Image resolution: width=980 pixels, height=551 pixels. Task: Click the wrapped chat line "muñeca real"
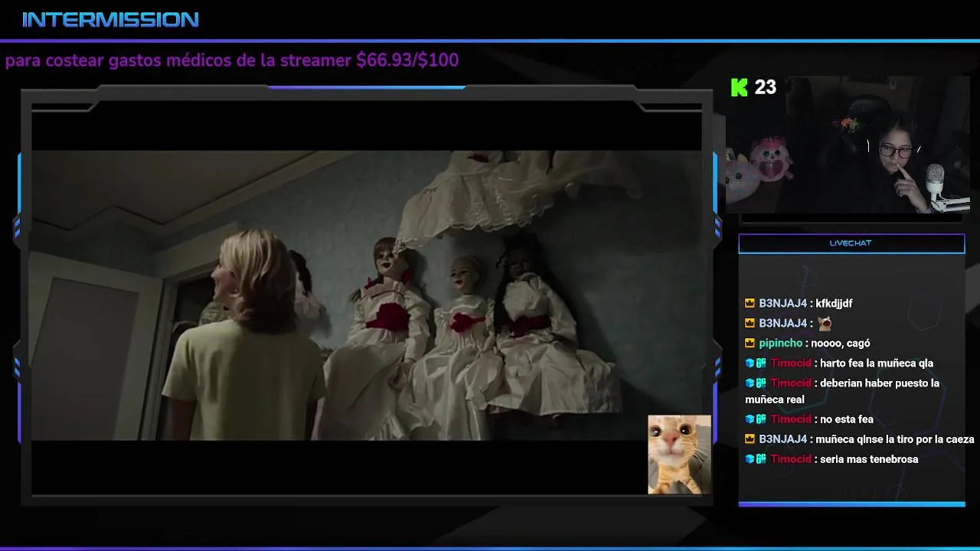coord(775,399)
